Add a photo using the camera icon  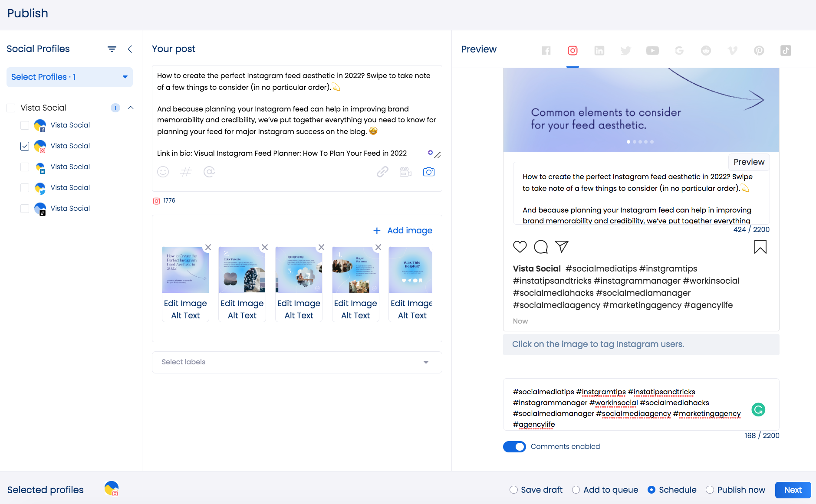429,172
